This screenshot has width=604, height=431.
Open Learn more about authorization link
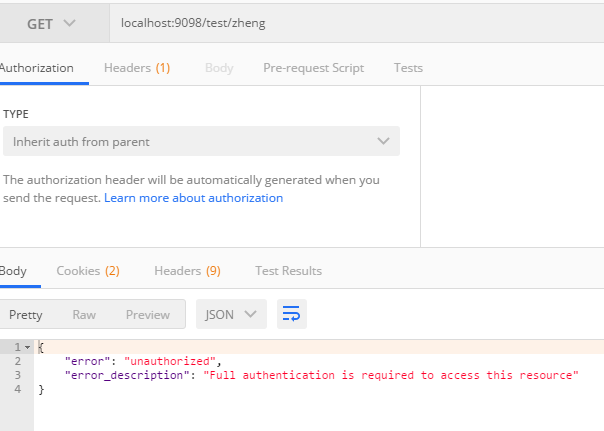(193, 198)
